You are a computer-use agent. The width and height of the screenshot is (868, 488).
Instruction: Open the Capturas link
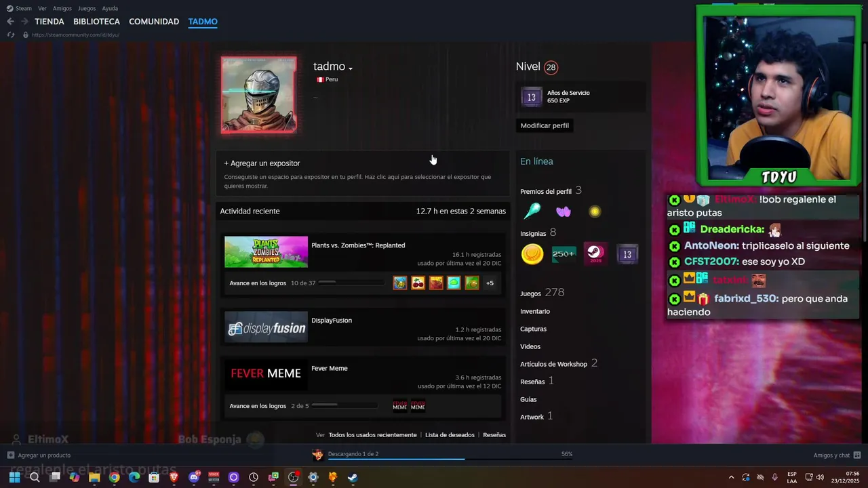pyautogui.click(x=533, y=329)
